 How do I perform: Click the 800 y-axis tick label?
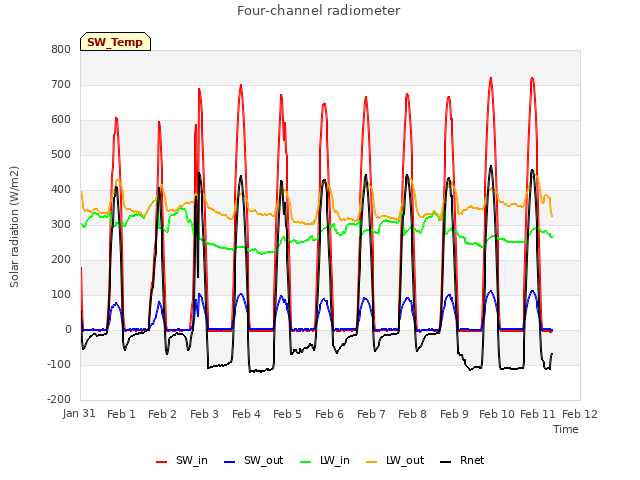[x=61, y=49]
